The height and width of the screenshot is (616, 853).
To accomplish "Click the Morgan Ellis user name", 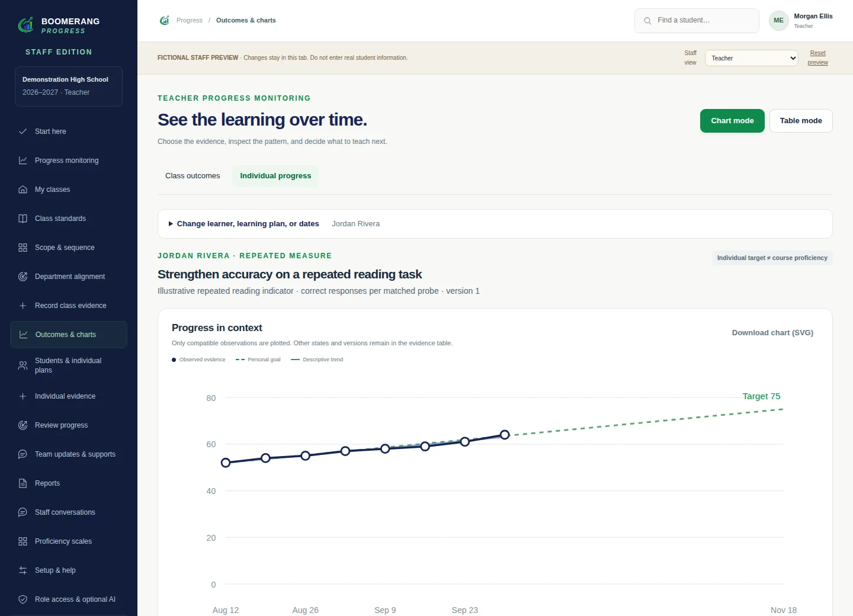I will (x=813, y=16).
